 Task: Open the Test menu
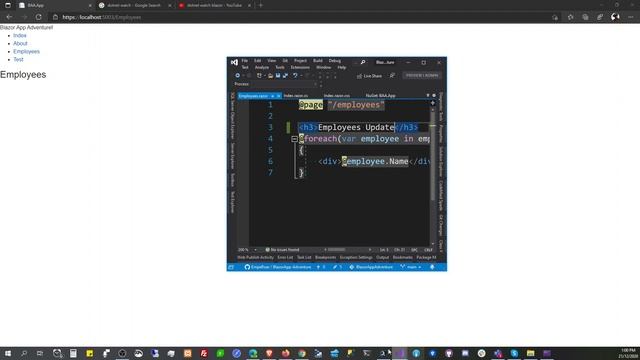coord(245,67)
